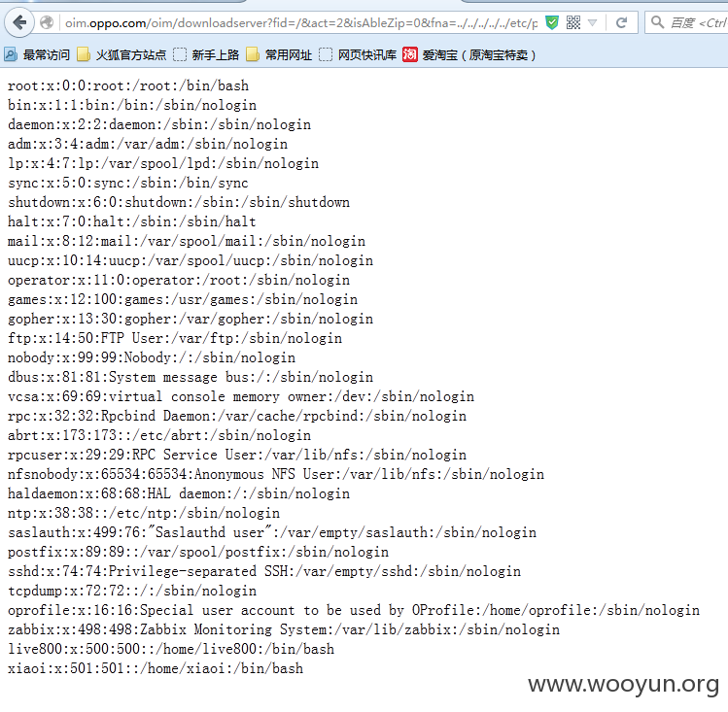The image size is (728, 712).
Task: Click the line starting 'lp:x:4:7'
Action: coord(163,164)
